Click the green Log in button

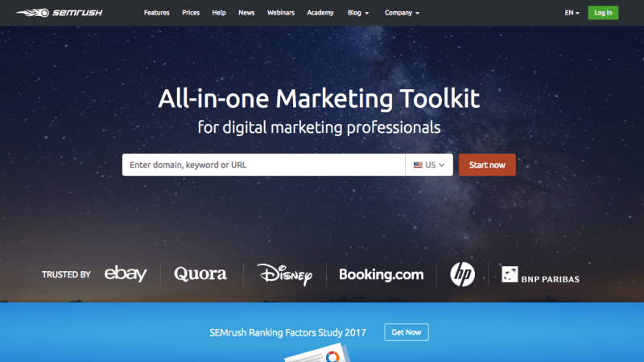pos(603,13)
